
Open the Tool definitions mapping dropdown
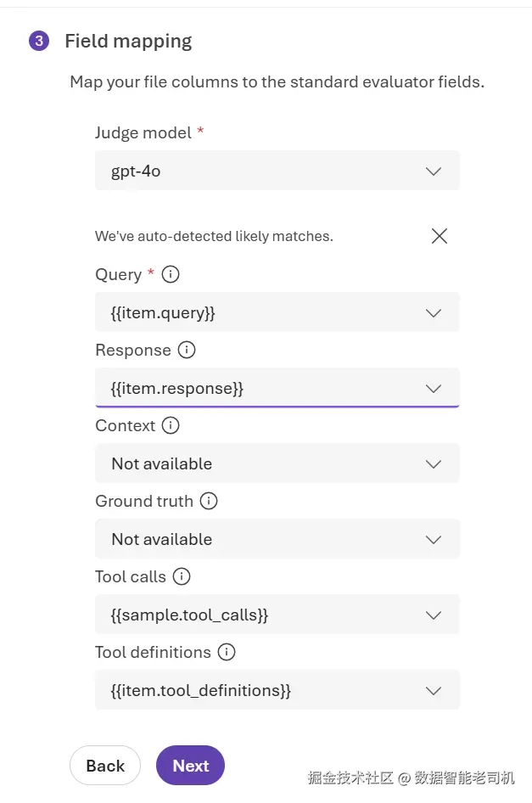click(277, 690)
